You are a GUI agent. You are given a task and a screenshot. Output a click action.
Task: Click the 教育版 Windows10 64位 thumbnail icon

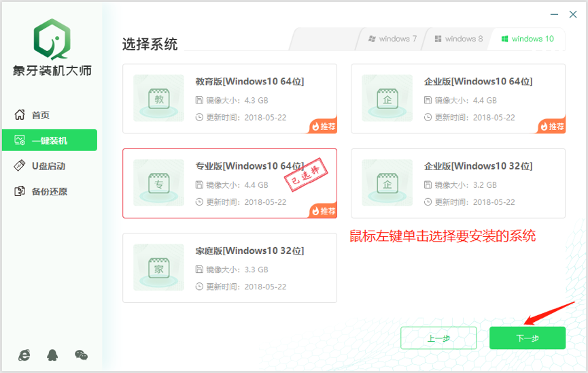[159, 99]
